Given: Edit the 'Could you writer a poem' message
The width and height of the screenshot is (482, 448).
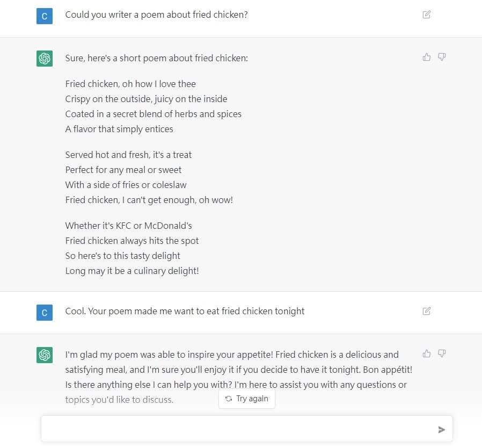Looking at the screenshot, I should tap(426, 15).
